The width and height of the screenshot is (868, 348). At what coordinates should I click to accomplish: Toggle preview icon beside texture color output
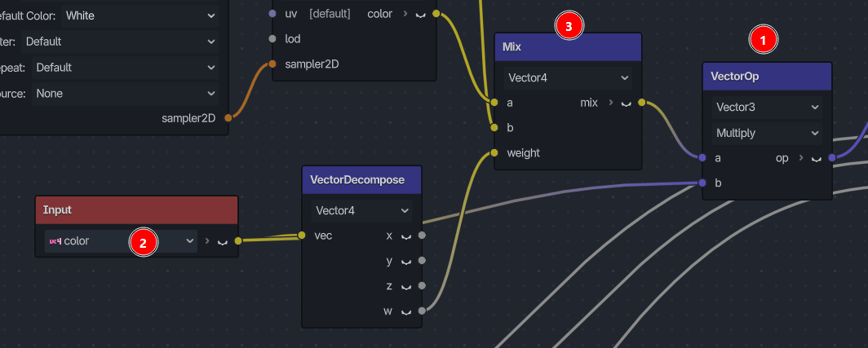click(x=421, y=14)
